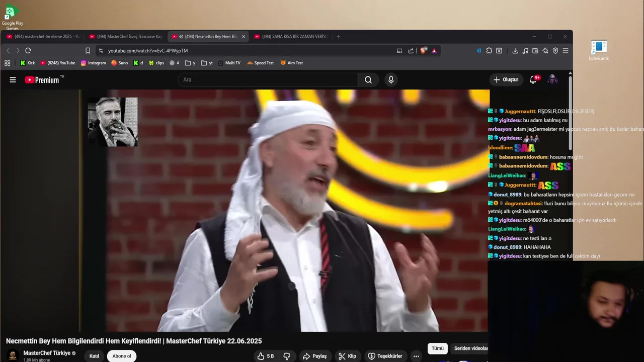Viewport: 644px width, 362px height.
Task: Open Brave VPN shield icon
Action: tap(555, 51)
